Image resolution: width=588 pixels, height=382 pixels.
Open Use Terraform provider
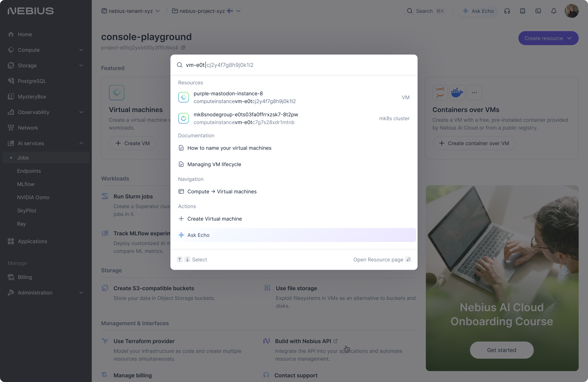tap(144, 341)
